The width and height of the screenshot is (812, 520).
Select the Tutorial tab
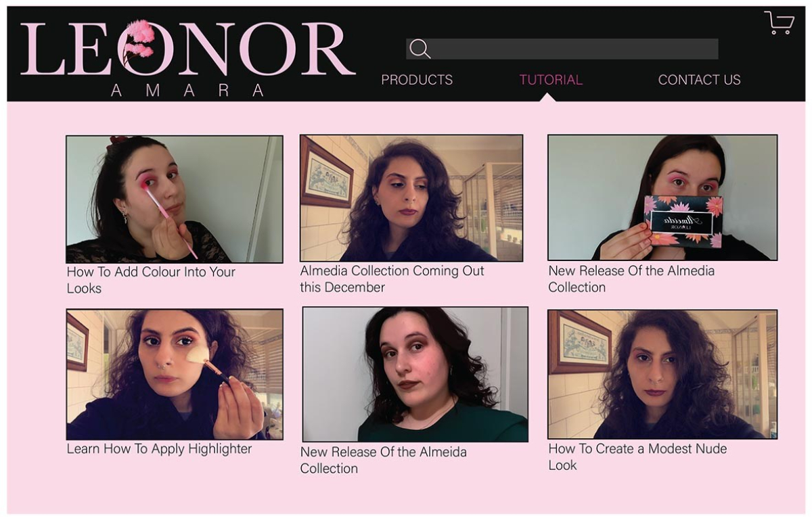(x=551, y=80)
